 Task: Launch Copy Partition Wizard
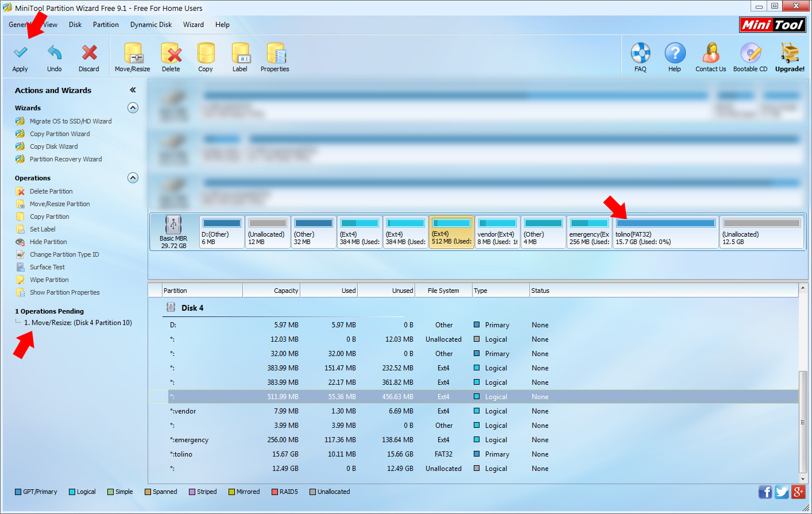coord(60,134)
